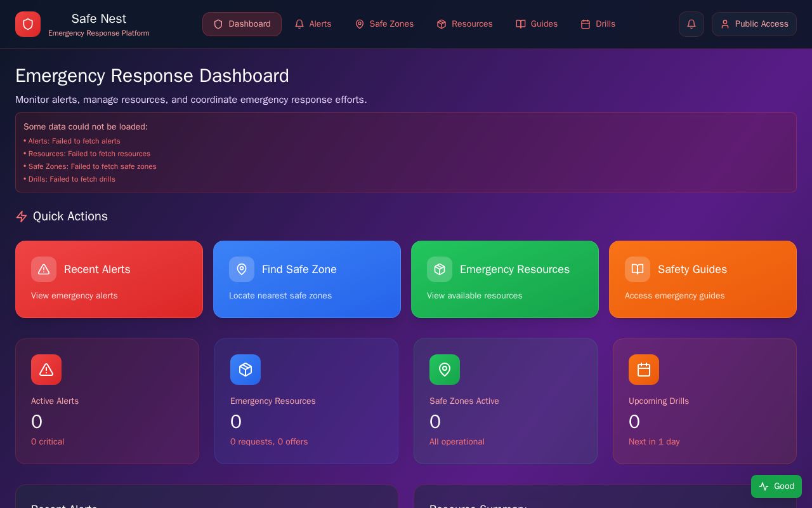Click the box icon in the green Emergency Resources card
The image size is (812, 508).
click(440, 269)
